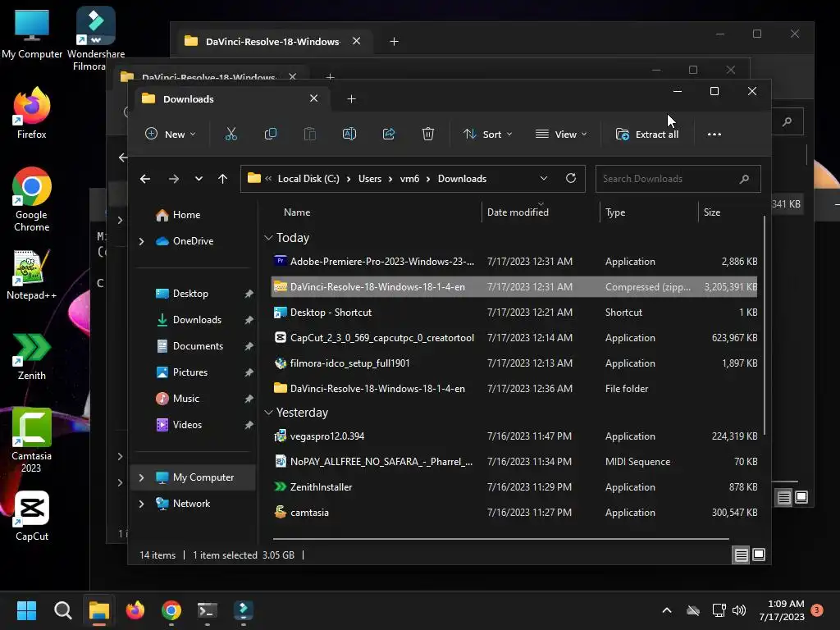Go up one folder level
Image resolution: width=840 pixels, height=630 pixels.
(223, 179)
